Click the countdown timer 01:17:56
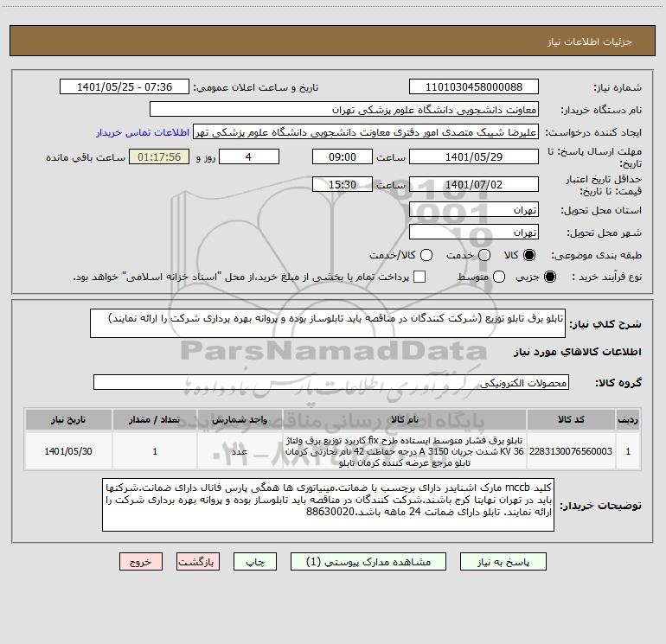This screenshot has height=644, width=666. [159, 156]
